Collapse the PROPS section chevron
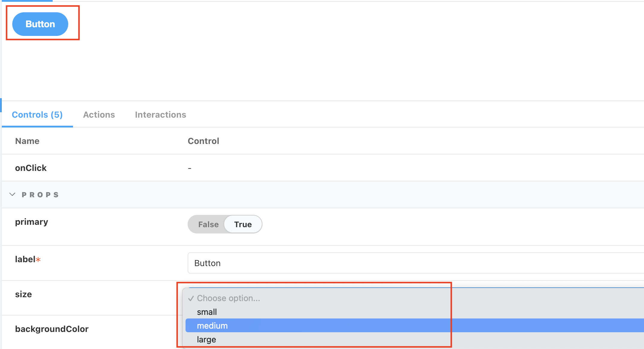 click(12, 195)
